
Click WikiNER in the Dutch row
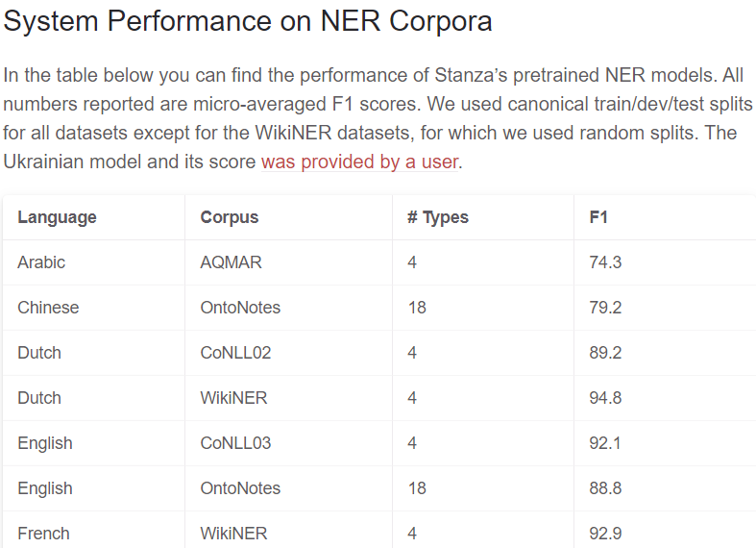click(x=233, y=398)
